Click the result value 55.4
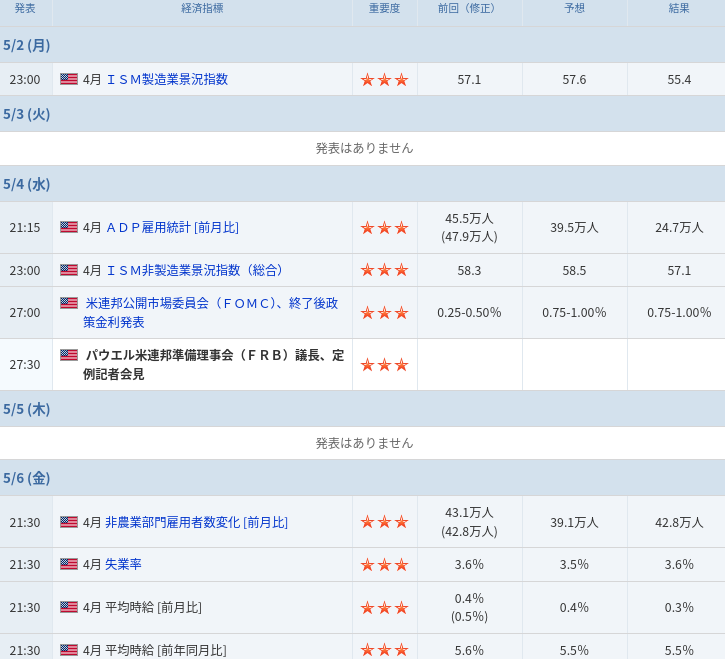 click(x=679, y=80)
